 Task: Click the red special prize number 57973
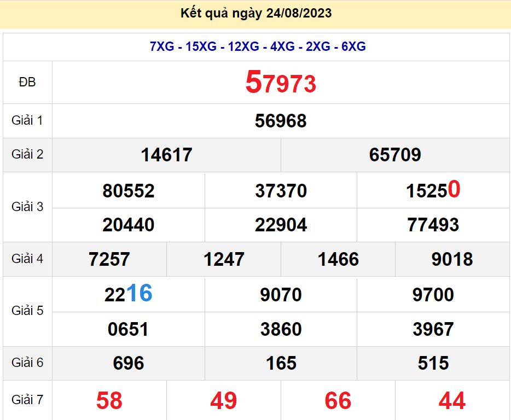coord(281,83)
